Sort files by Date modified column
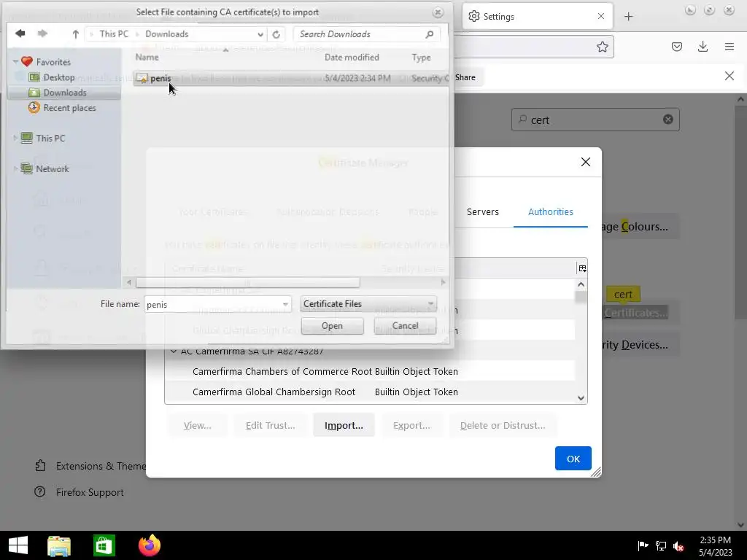This screenshot has height=560, width=747. coord(352,57)
